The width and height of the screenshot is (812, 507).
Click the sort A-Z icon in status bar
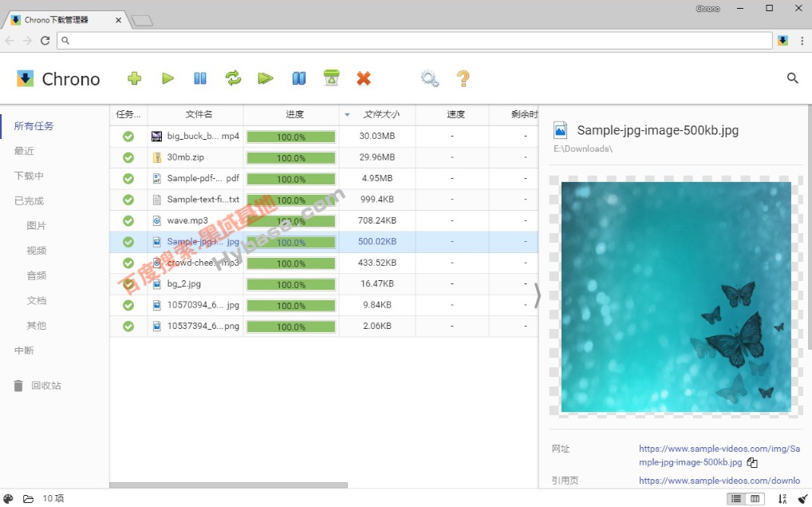point(782,499)
